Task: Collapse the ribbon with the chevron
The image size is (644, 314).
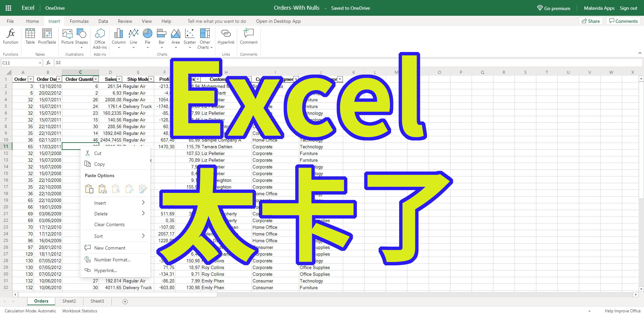Action: click(640, 53)
